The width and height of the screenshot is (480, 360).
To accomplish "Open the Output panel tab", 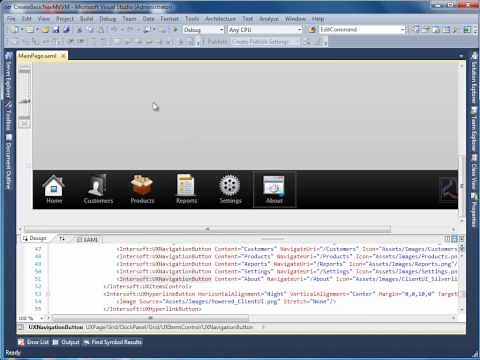I will click(66, 342).
